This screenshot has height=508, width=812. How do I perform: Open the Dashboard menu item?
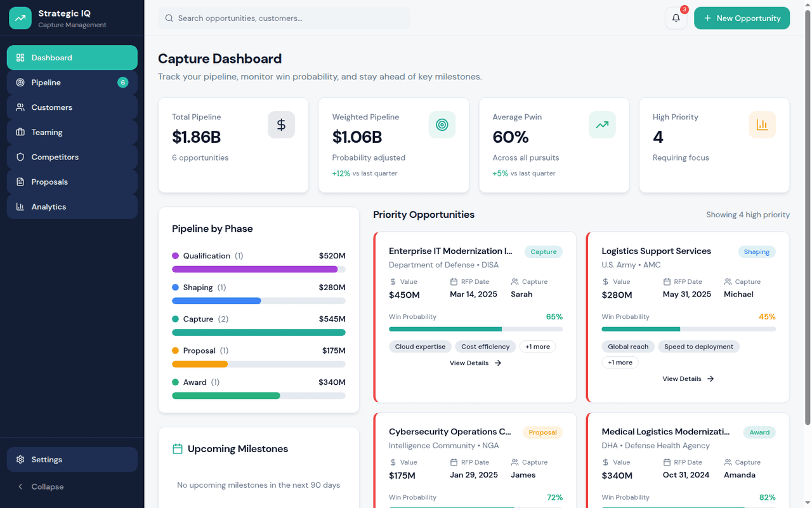coord(72,58)
